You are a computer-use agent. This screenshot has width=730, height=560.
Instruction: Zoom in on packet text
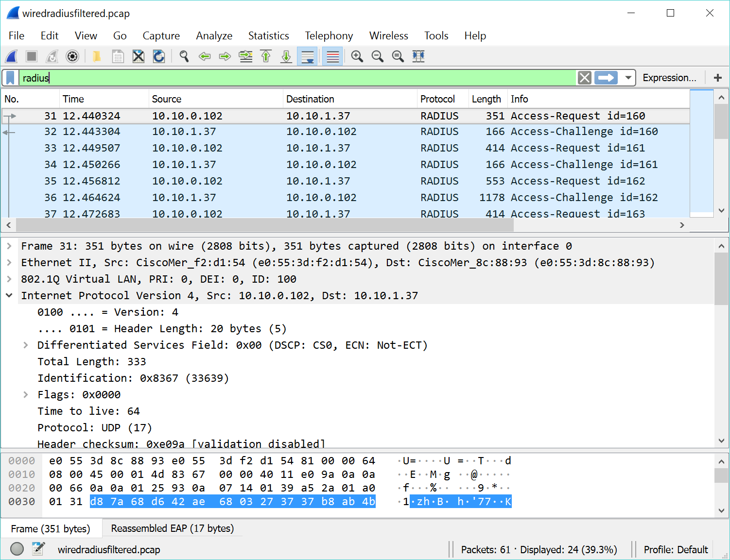[x=357, y=56]
